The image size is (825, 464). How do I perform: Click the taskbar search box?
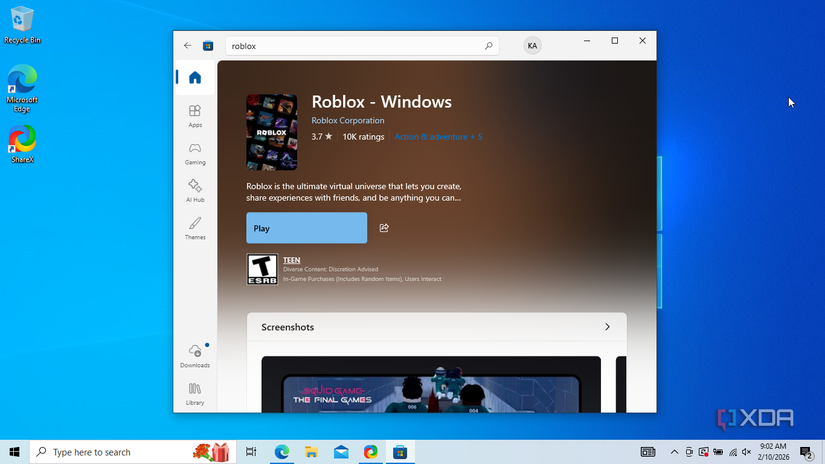pos(132,452)
